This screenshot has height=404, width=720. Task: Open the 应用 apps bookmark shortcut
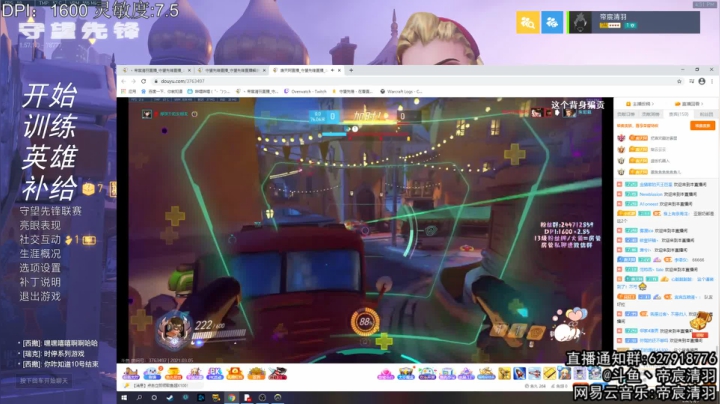tap(129, 91)
